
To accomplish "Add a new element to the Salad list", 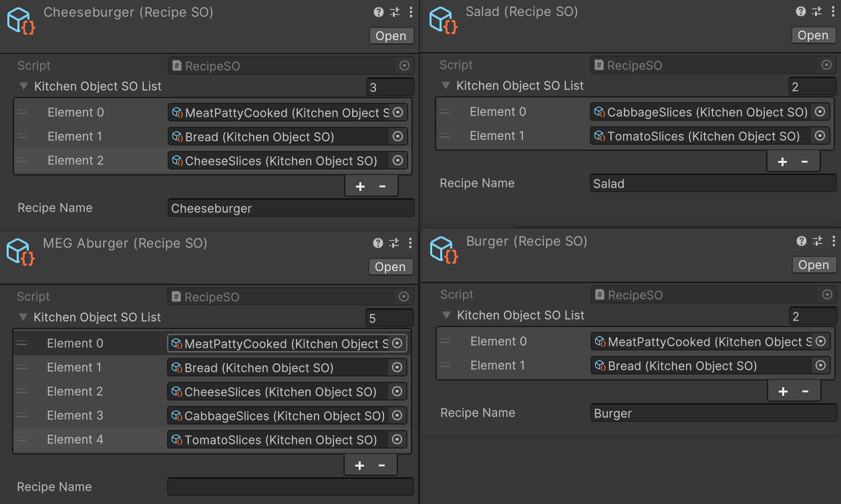I will click(x=782, y=161).
